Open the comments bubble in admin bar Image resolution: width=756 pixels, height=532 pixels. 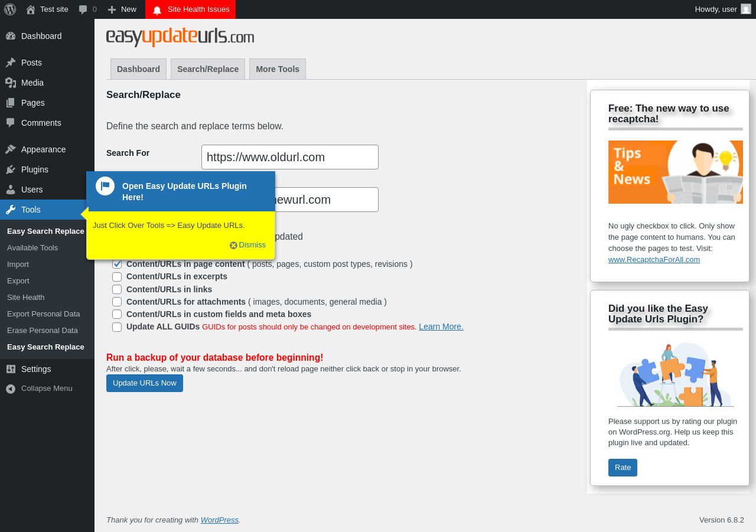83,9
